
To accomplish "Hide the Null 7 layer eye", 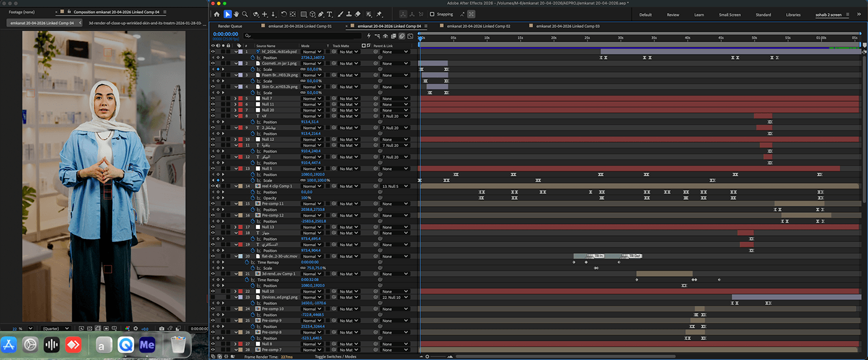I will click(x=213, y=99).
